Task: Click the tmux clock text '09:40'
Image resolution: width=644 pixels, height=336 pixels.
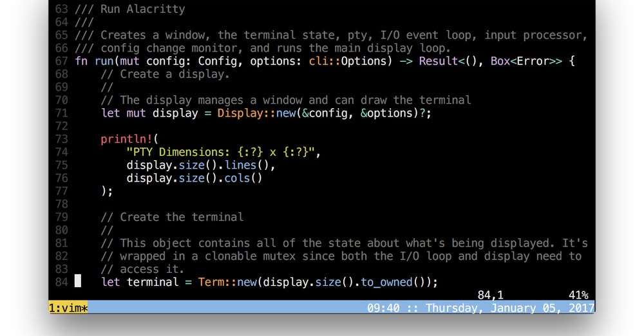Action: [x=383, y=308]
